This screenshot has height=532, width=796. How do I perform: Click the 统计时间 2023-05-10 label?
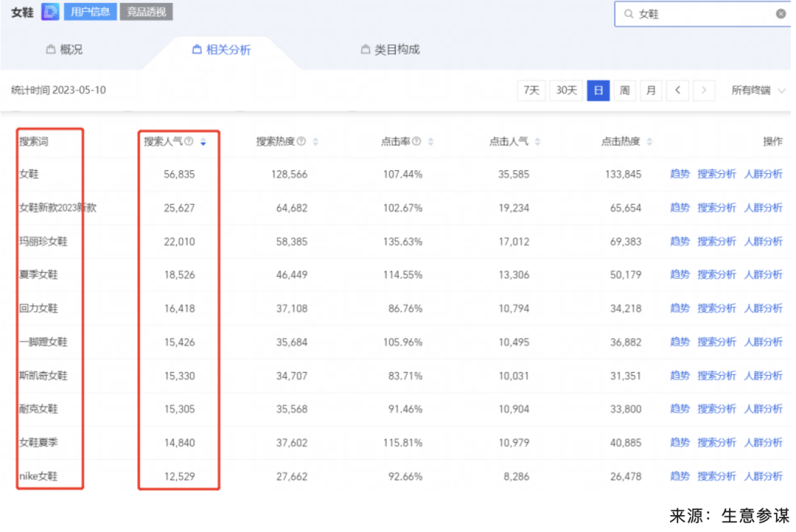[58, 91]
